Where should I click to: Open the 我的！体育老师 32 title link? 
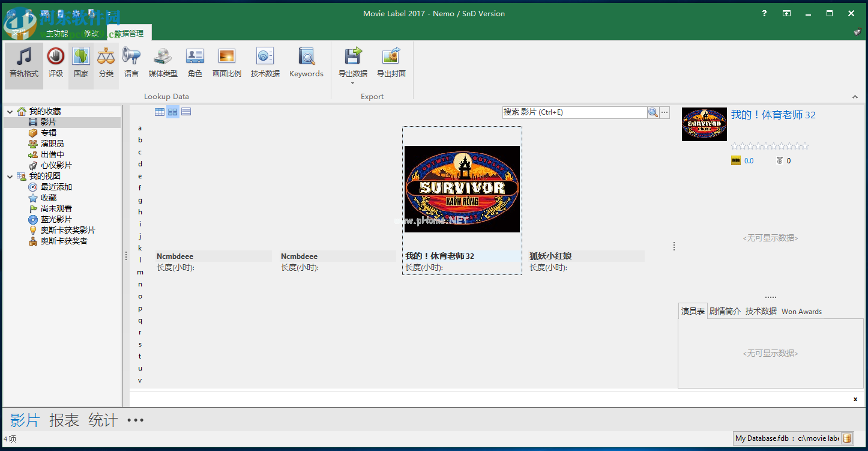pyautogui.click(x=773, y=115)
